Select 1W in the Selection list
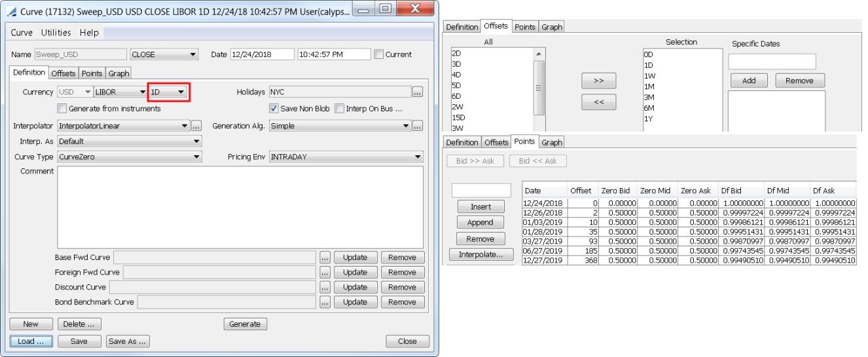 click(x=649, y=76)
